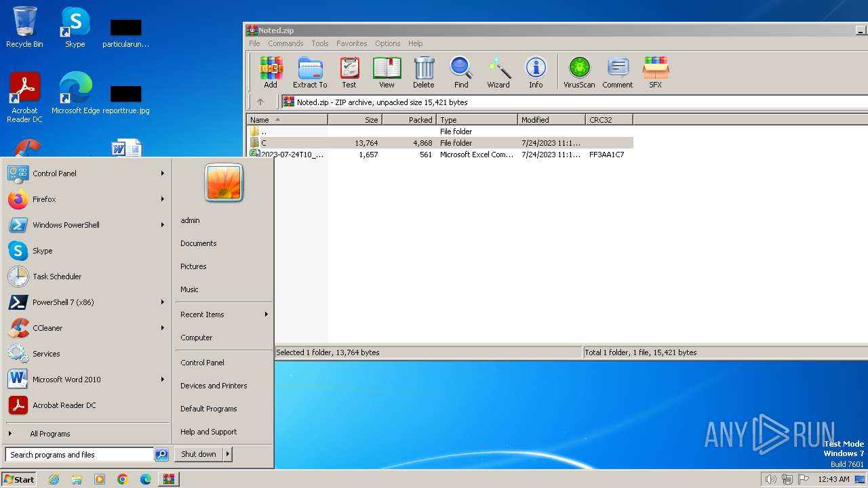The image size is (868, 488).
Task: Select the parent folder '..' row
Action: [x=440, y=131]
